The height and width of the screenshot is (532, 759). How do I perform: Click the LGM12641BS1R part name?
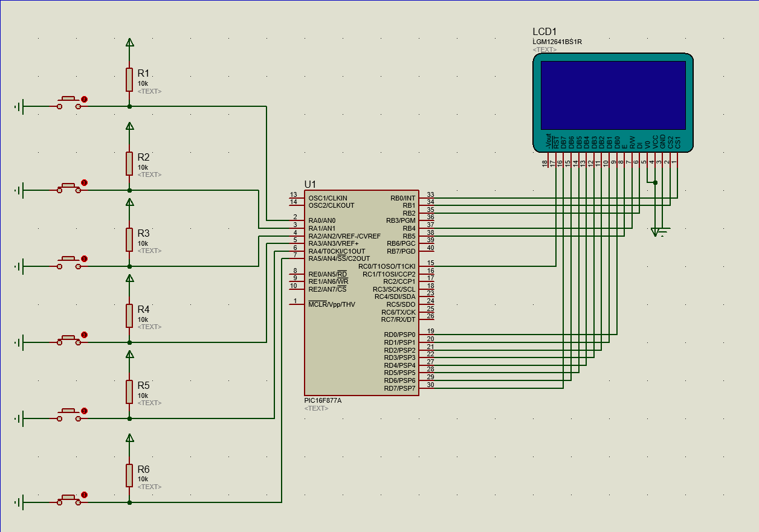coord(557,42)
